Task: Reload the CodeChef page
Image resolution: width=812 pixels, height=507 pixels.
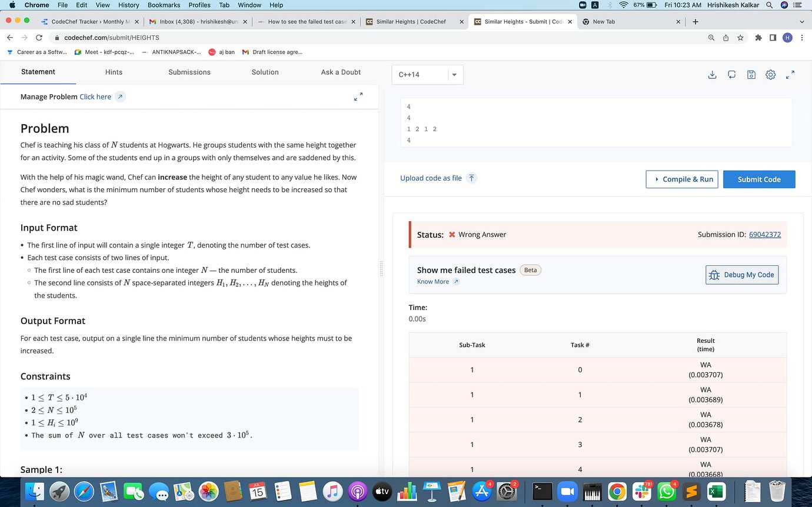Action: (39, 37)
